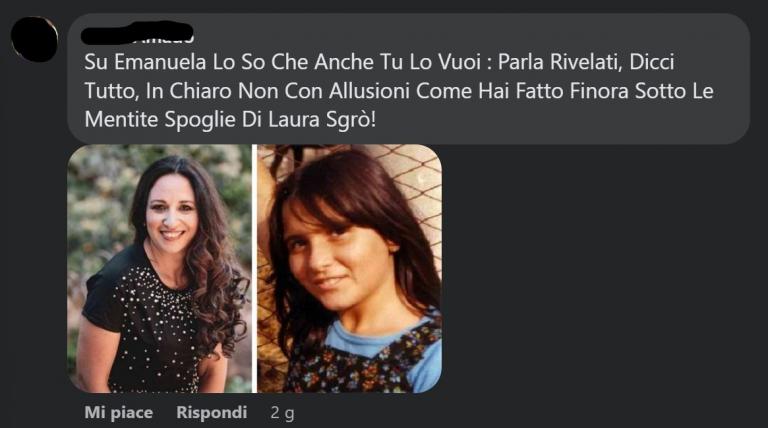Like the comment with "Mi piace"
The width and height of the screenshot is (768, 428).
(118, 412)
